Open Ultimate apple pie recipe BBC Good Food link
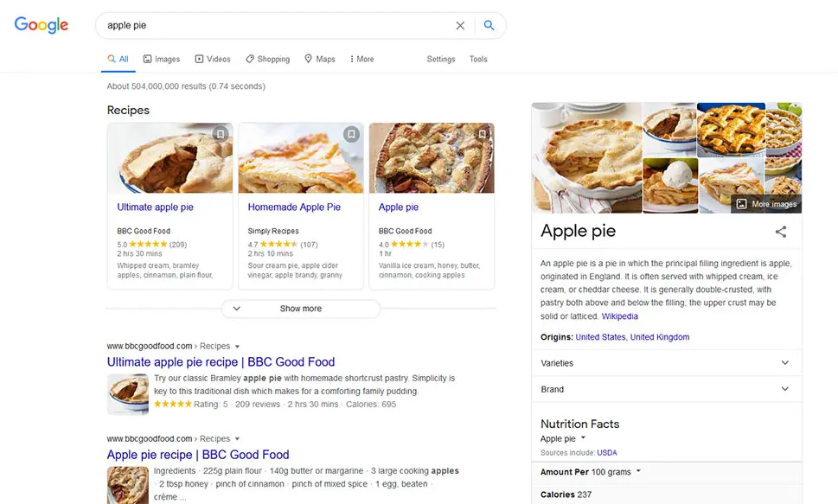838x504 pixels. 221,362
